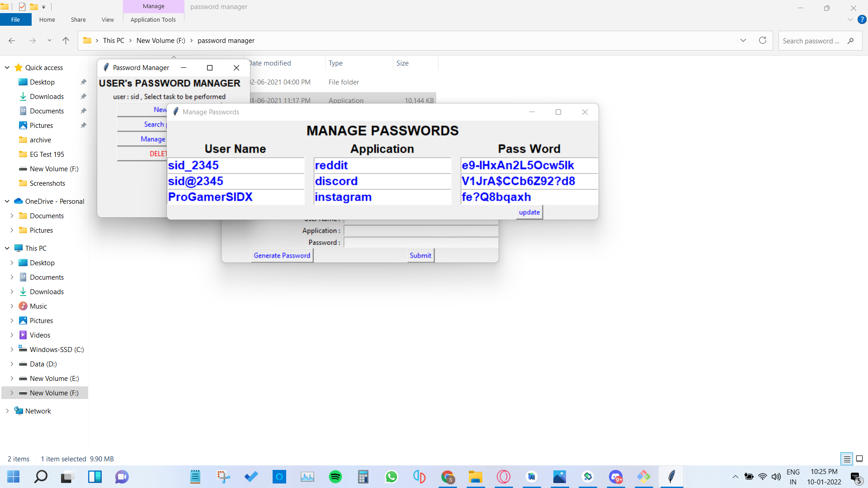The height and width of the screenshot is (488, 868).
Task: Expand Windows-SSD (C:) drive in tree
Action: click(12, 349)
